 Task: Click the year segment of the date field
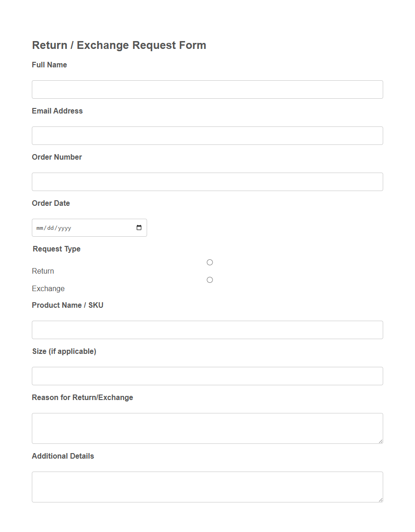pyautogui.click(x=65, y=227)
